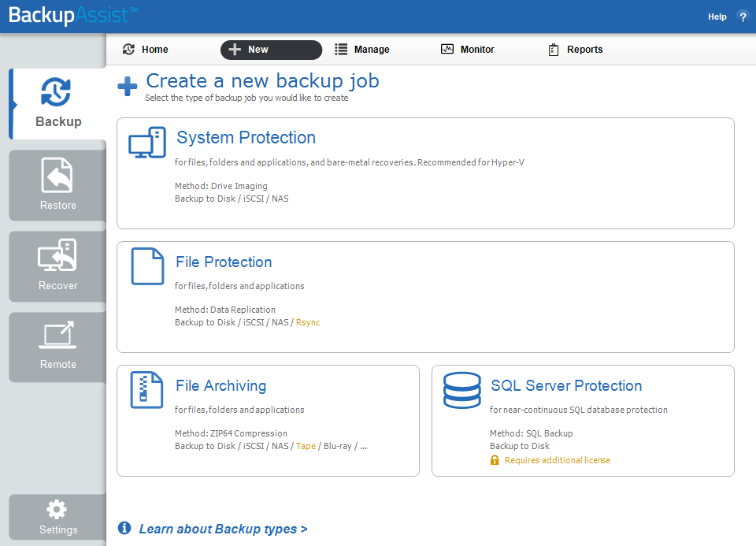Screen dimensions: 756x546
Task: Click the System Protection computer icon
Action: tap(147, 143)
